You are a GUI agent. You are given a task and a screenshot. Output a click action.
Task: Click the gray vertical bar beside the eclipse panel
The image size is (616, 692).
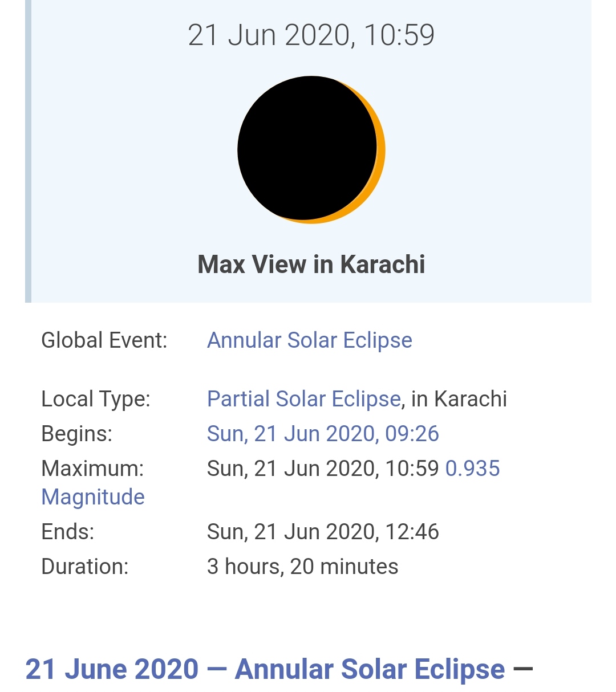click(x=28, y=151)
